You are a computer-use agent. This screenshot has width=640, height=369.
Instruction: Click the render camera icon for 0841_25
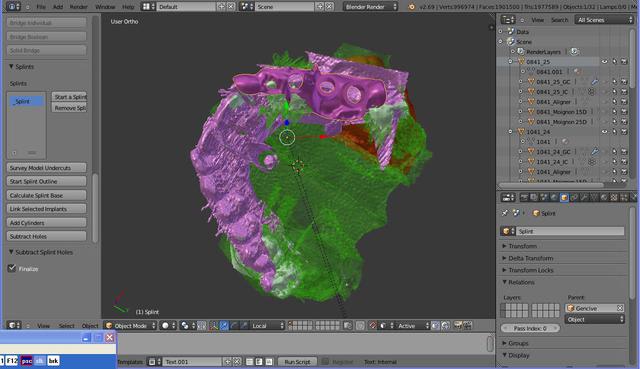pyautogui.click(x=624, y=62)
